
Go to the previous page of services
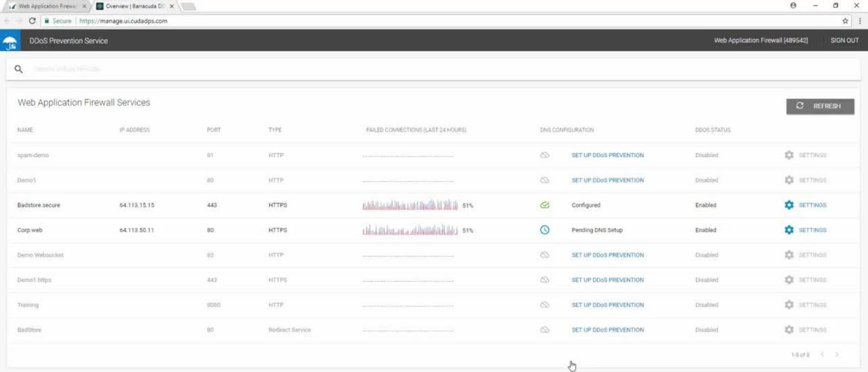click(824, 355)
